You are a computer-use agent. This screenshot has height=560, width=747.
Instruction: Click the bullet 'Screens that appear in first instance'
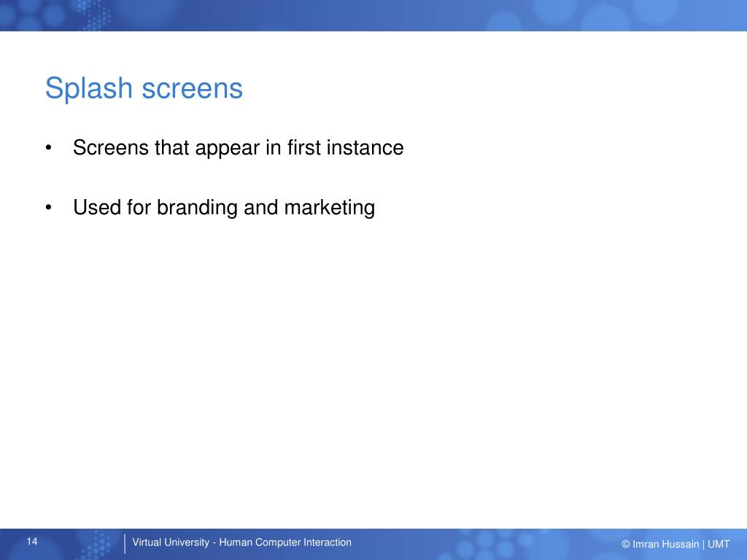(239, 147)
